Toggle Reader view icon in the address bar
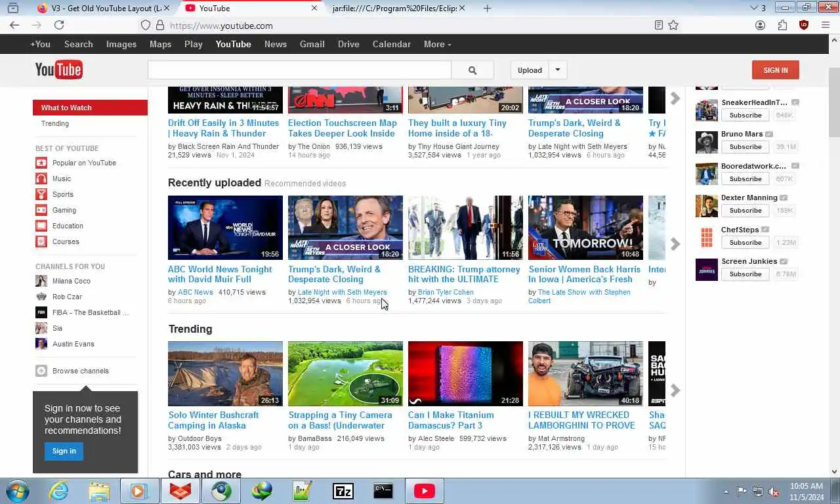 point(658,25)
